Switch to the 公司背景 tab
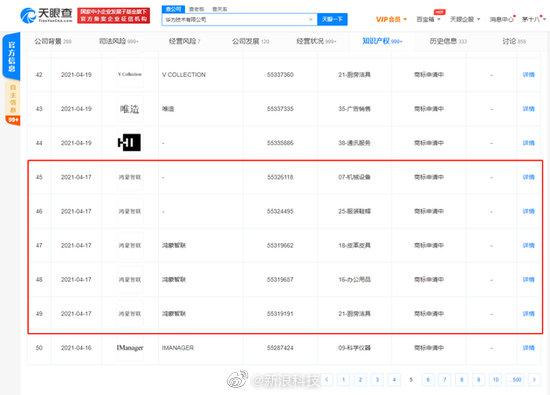Viewport: 550px width, 395px height. pos(53,41)
